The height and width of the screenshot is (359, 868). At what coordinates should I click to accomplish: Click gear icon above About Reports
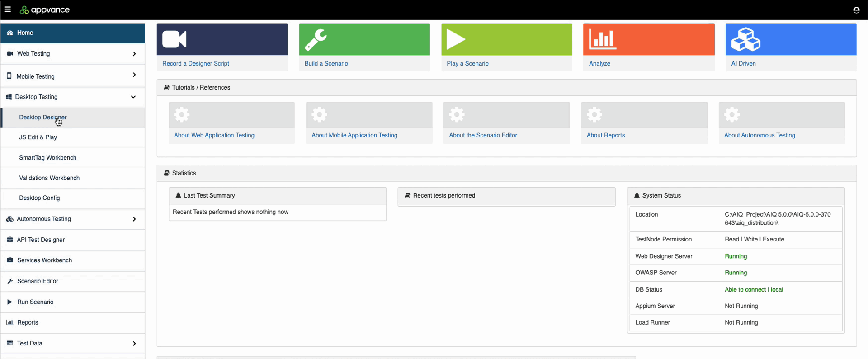(594, 114)
